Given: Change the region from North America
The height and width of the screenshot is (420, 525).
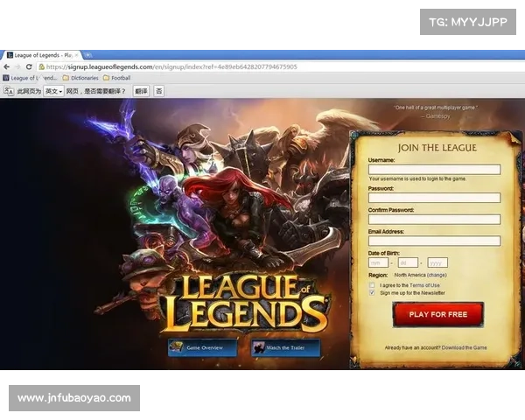Looking at the screenshot, I should point(437,275).
